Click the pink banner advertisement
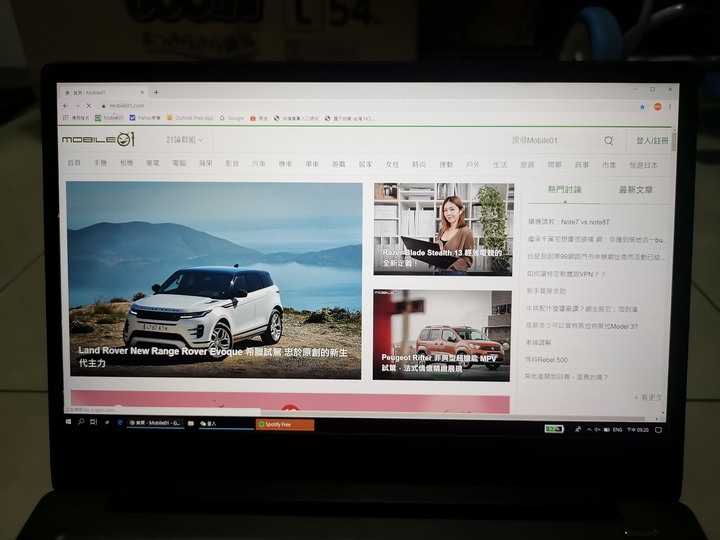This screenshot has height=540, width=720. [290, 401]
